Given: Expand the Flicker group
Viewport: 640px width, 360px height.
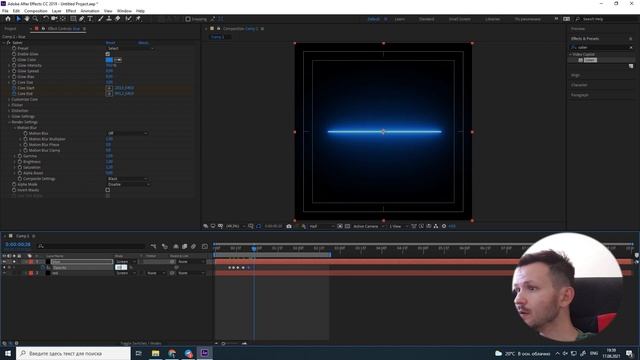Looking at the screenshot, I should click(9, 105).
